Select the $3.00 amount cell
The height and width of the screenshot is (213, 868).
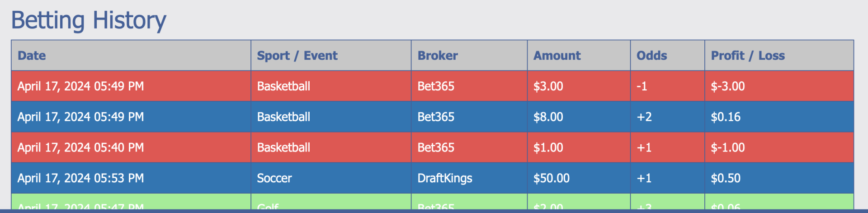548,86
